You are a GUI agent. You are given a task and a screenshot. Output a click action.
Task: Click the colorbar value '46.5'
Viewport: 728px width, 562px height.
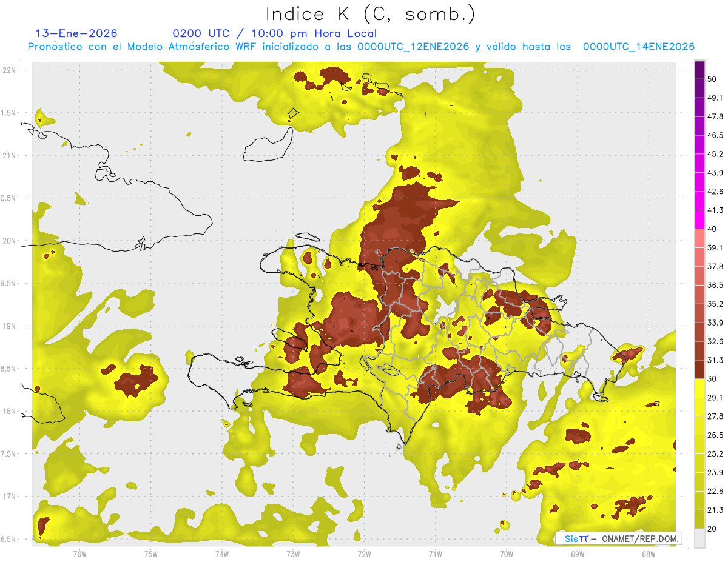(x=715, y=135)
